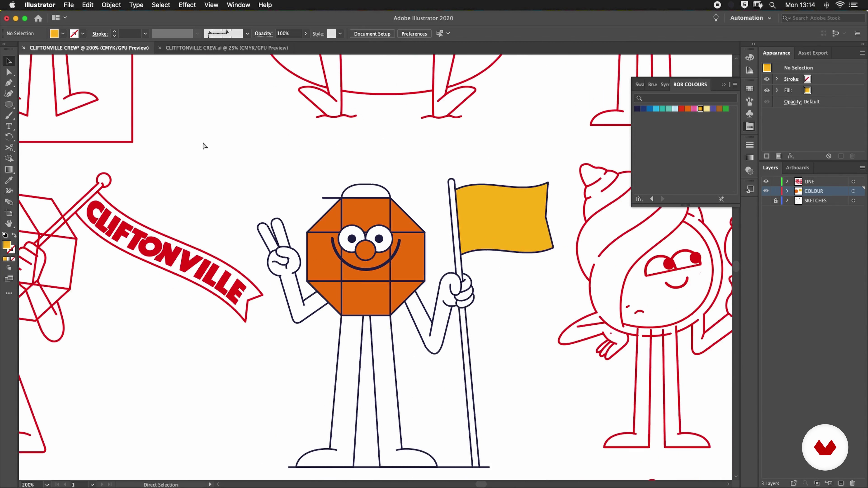Click SKETCHES layer target circle
The width and height of the screenshot is (868, 488).
[x=853, y=200]
